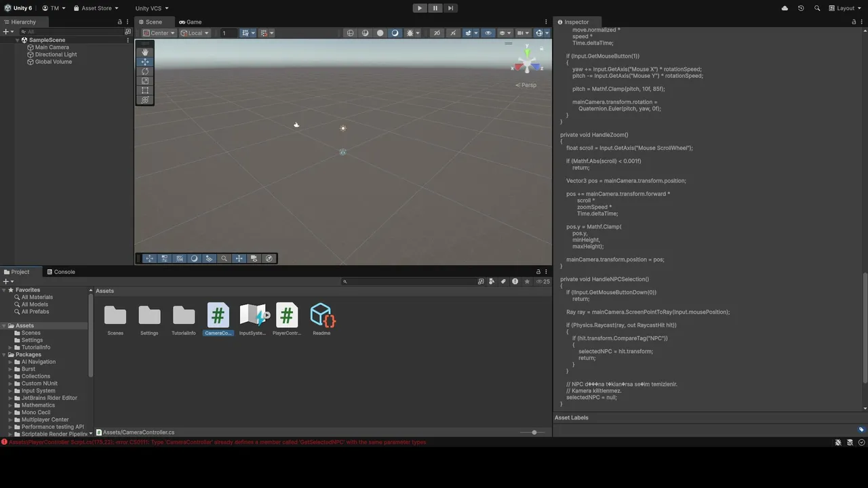Screen dimensions: 868x488
Task: Open the Asset Store dropdown
Action: (x=96, y=8)
